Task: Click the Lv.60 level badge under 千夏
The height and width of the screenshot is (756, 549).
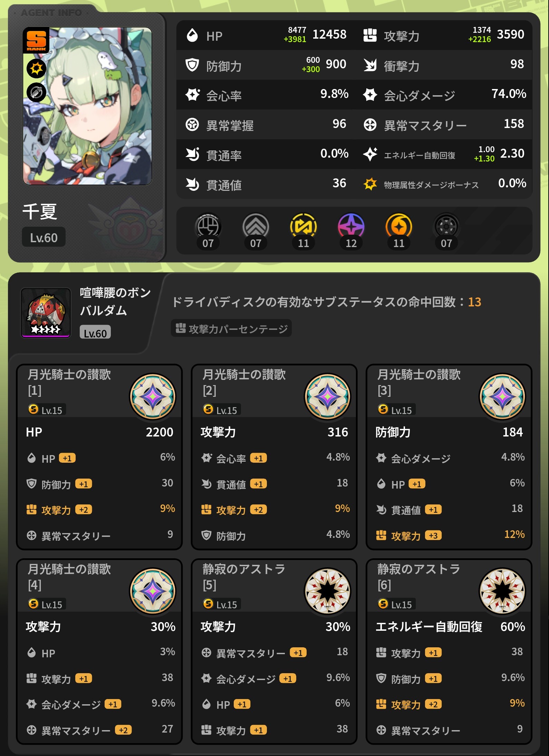Action: 44,237
